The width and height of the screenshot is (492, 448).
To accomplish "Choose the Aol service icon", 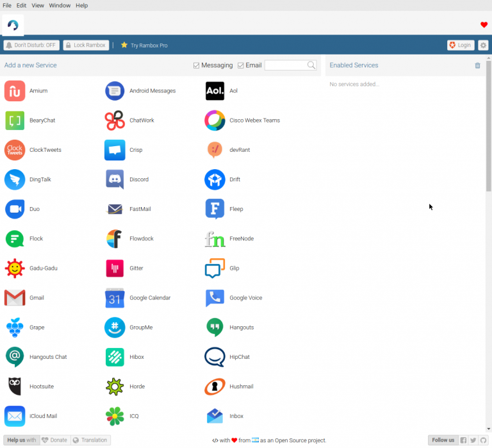I will coord(215,91).
